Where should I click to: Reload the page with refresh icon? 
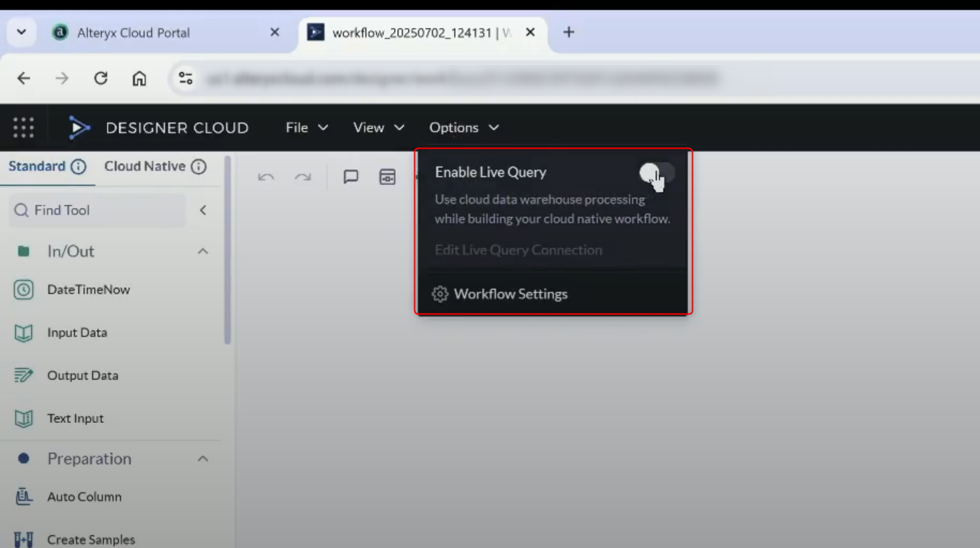[x=101, y=79]
